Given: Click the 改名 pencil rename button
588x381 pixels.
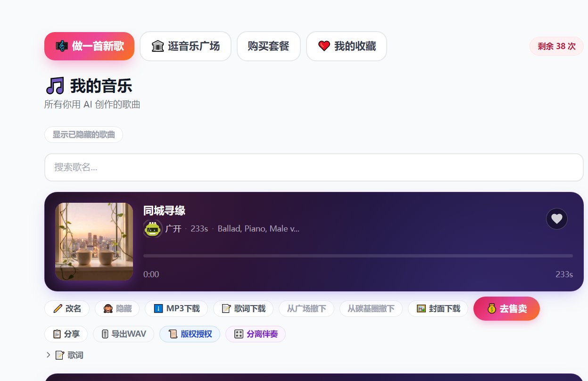Looking at the screenshot, I should coord(67,309).
